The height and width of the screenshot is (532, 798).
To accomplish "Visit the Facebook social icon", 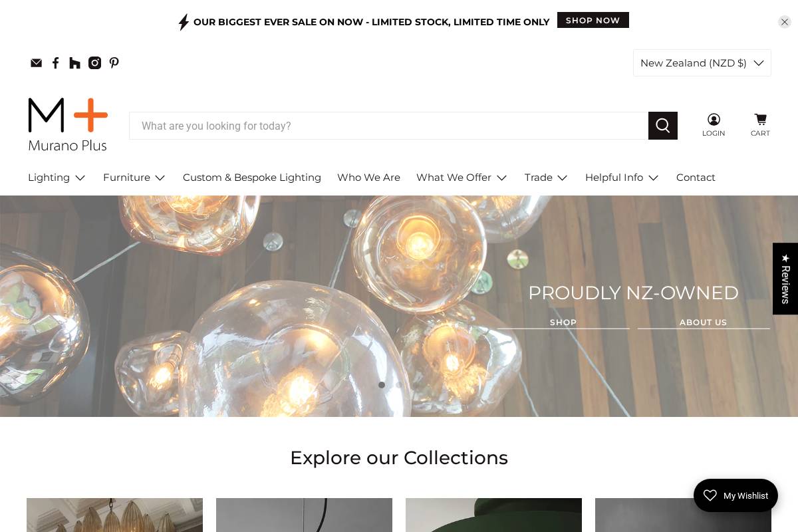I will 56,63.
